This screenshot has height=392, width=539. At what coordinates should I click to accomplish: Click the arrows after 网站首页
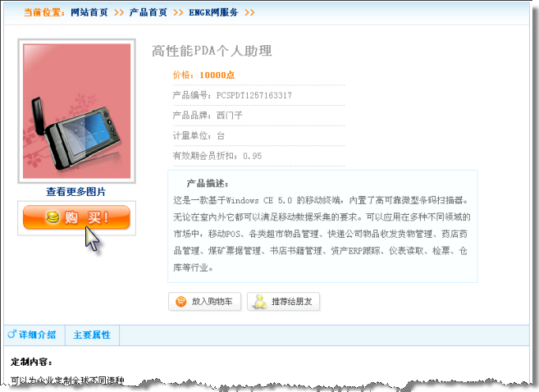pyautogui.click(x=119, y=13)
